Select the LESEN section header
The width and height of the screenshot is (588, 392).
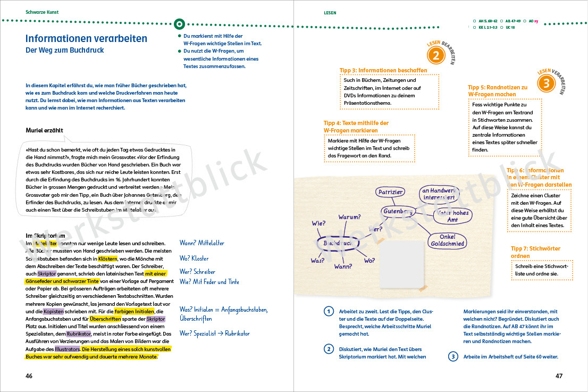(x=330, y=12)
